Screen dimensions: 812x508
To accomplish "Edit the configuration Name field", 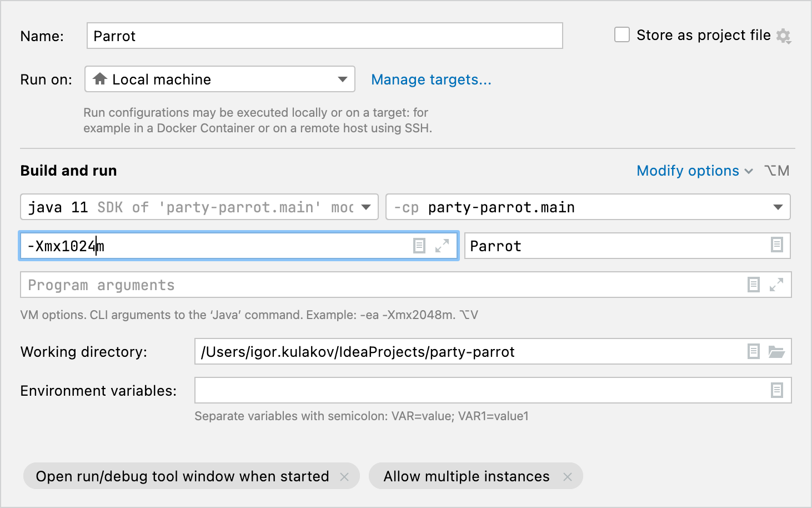I will pyautogui.click(x=324, y=36).
